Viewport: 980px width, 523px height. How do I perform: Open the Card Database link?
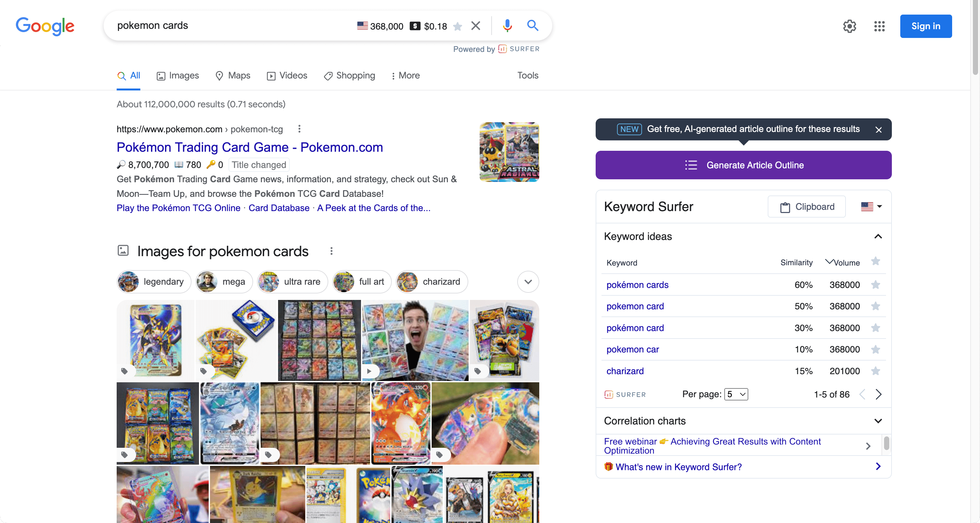[279, 208]
